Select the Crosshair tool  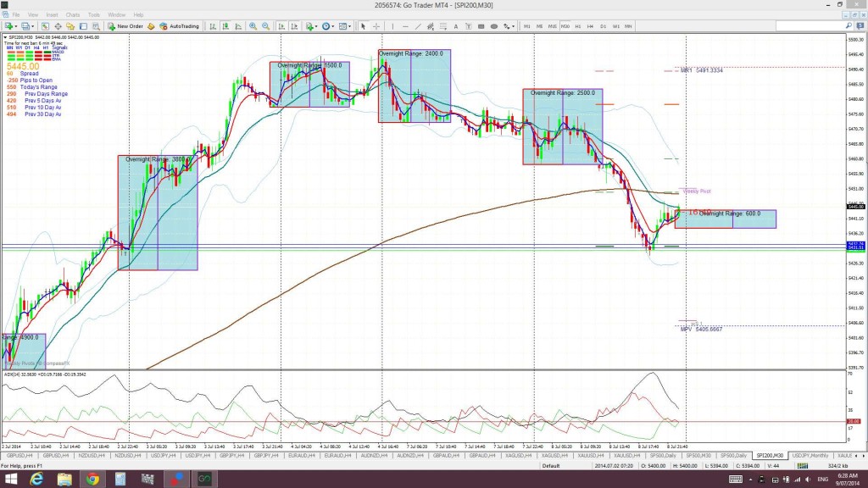coord(376,26)
